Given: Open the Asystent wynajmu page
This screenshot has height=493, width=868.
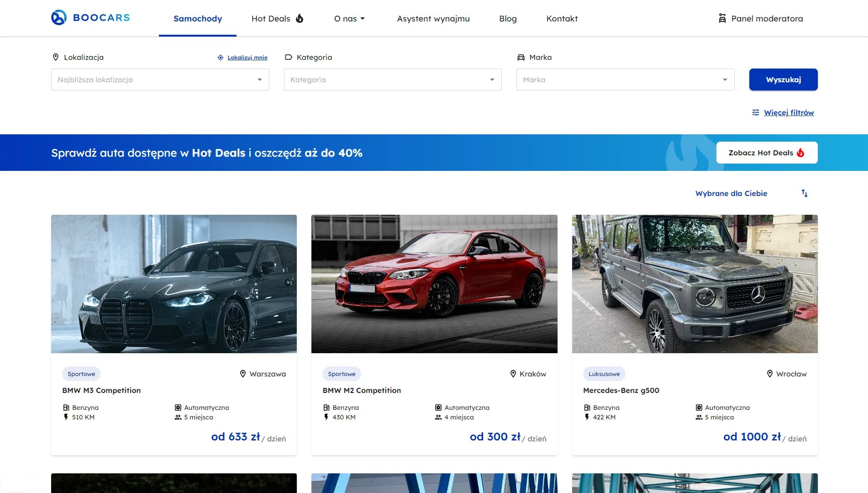Looking at the screenshot, I should (x=433, y=19).
